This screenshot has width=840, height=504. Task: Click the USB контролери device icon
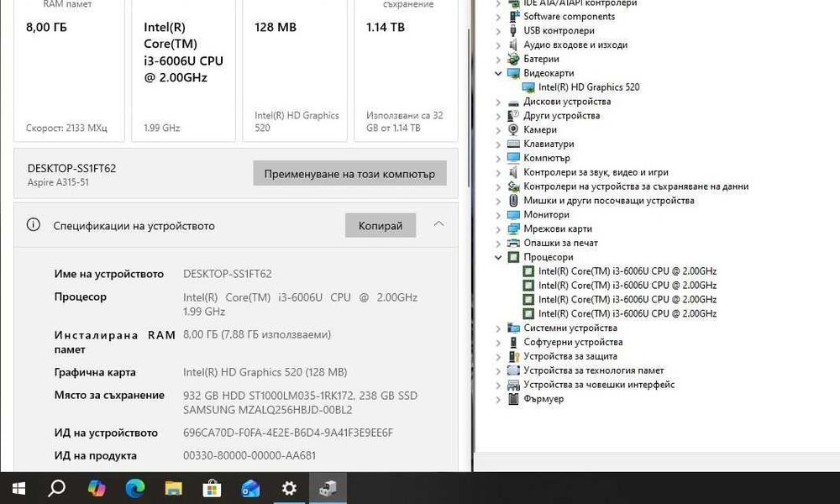pyautogui.click(x=513, y=30)
